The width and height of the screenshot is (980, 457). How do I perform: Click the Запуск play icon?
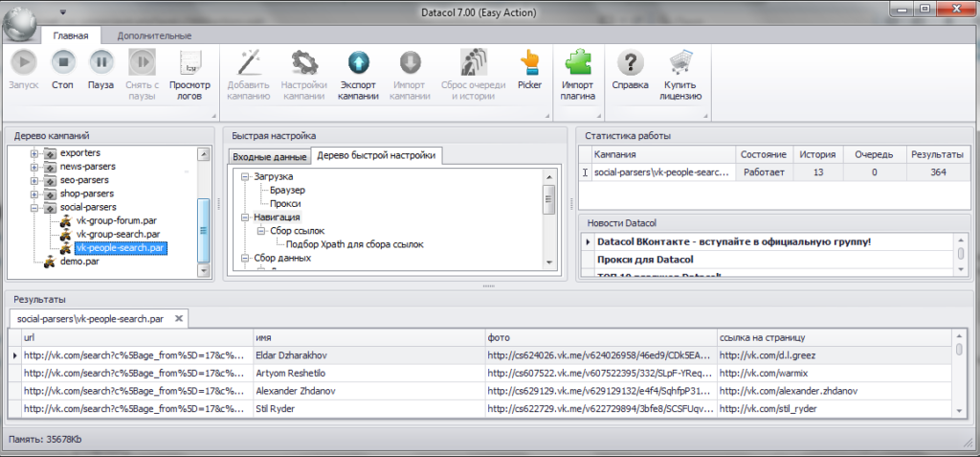24,62
